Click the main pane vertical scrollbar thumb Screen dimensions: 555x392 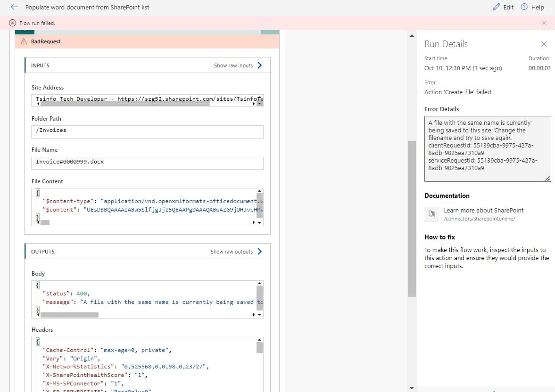[412, 219]
